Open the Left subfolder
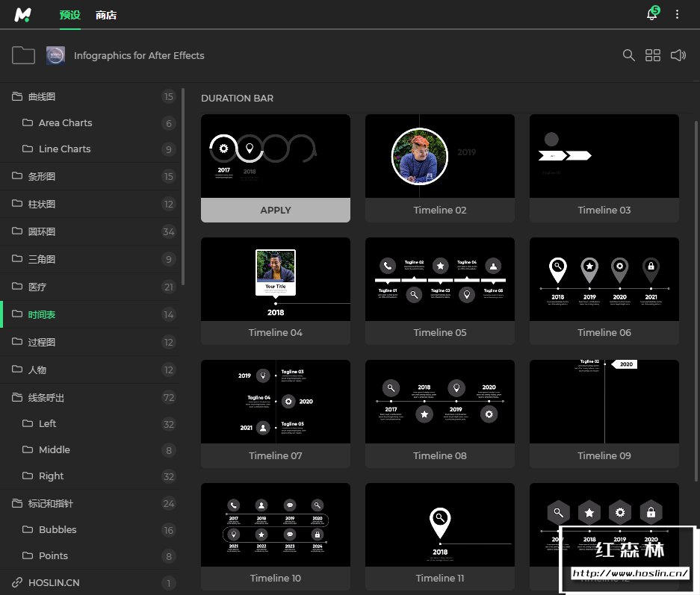The height and width of the screenshot is (595, 700). [90, 424]
